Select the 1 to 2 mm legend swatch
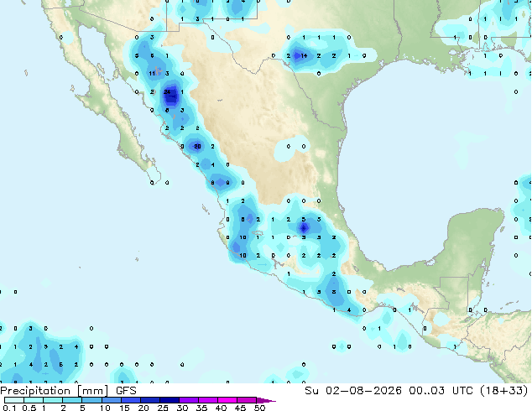 pyautogui.click(x=53, y=400)
